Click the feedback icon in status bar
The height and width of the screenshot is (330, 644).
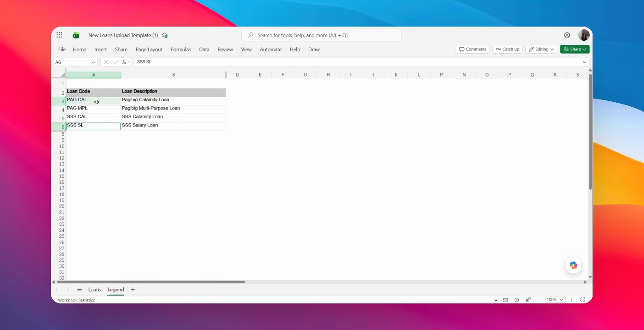pos(528,300)
